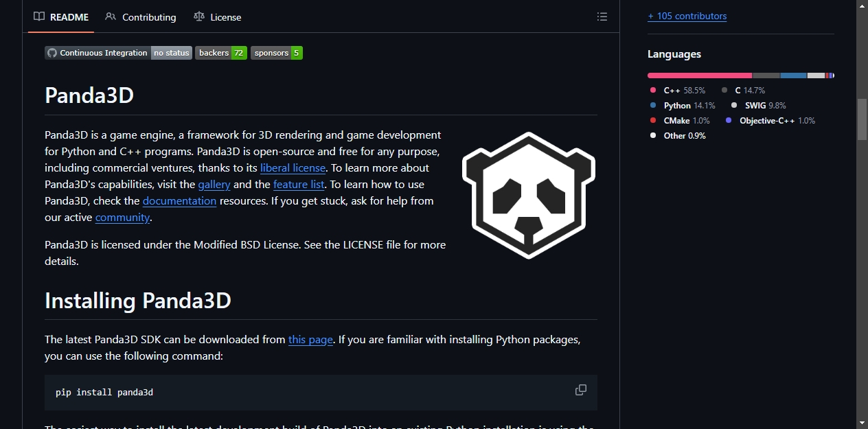Click the Languages heading
Viewport: 868px width, 429px height.
674,54
